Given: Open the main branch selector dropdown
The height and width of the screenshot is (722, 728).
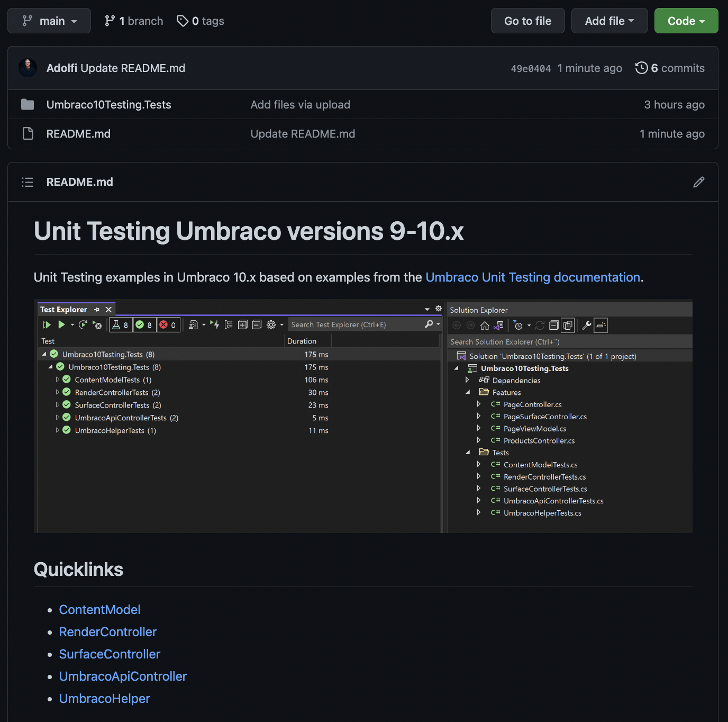Looking at the screenshot, I should click(x=49, y=21).
